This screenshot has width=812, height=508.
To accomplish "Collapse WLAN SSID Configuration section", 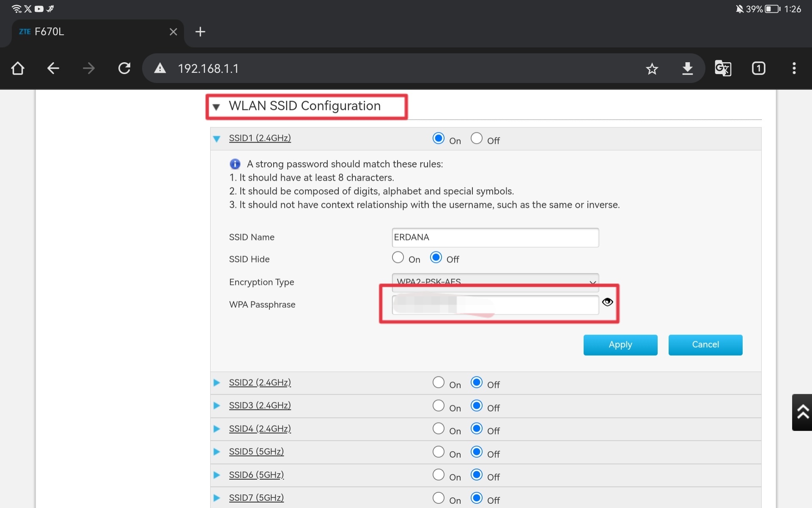I will (x=217, y=107).
